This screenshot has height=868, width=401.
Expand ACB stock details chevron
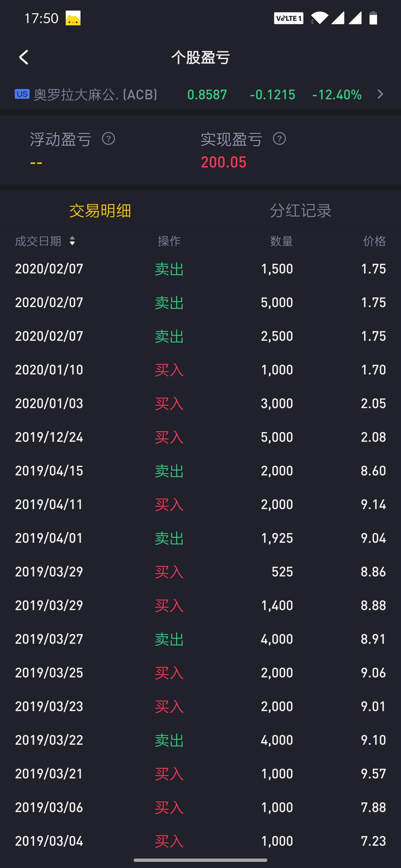click(x=380, y=94)
